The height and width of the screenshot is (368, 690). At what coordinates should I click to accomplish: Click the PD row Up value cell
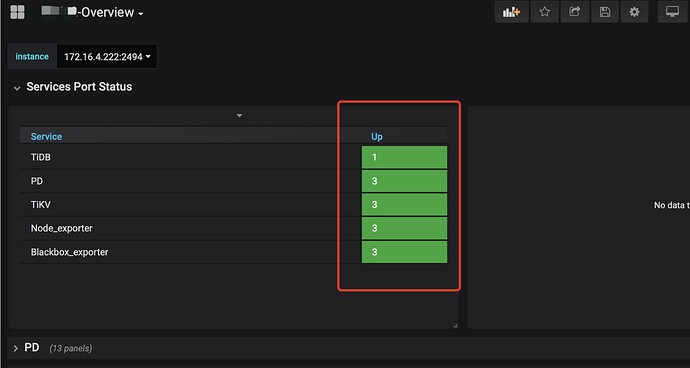404,181
